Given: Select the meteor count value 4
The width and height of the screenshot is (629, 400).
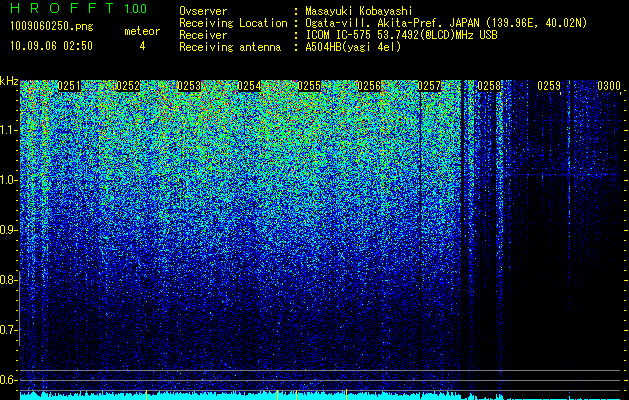Looking at the screenshot, I should pyautogui.click(x=142, y=46).
